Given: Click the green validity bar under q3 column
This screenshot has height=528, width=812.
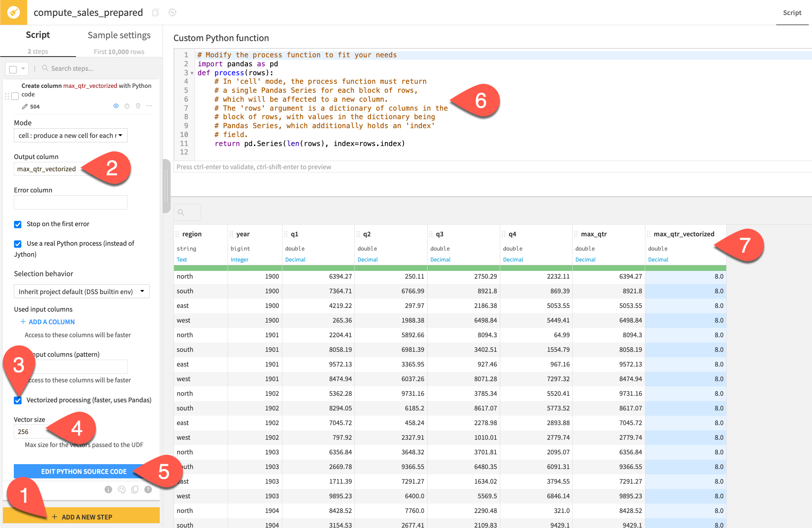Looking at the screenshot, I should click(x=463, y=268).
